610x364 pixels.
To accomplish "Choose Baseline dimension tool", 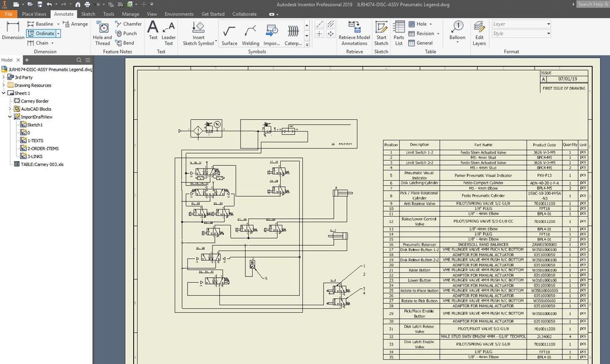I will (40, 24).
